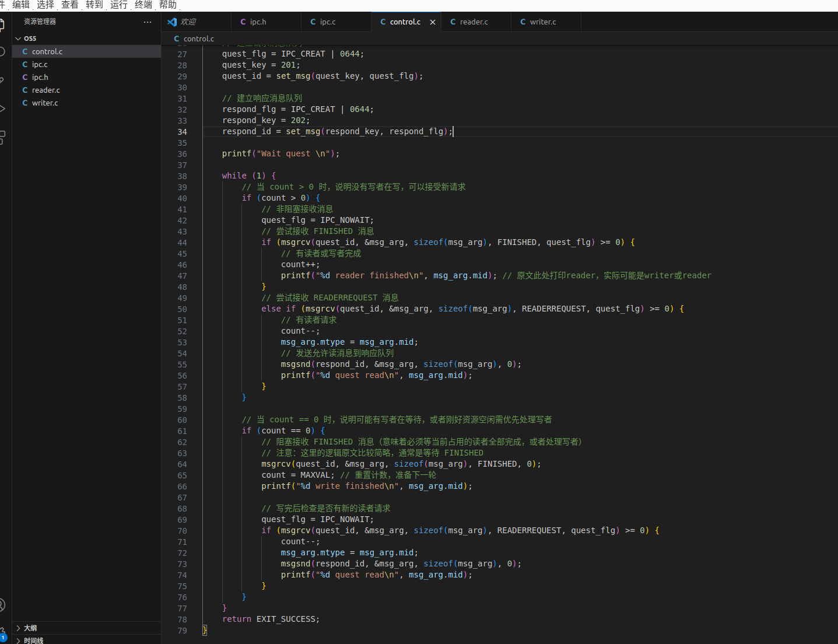Open Explorer panel more actions ellipsis
Screen dimensions: 838x644
pos(148,22)
